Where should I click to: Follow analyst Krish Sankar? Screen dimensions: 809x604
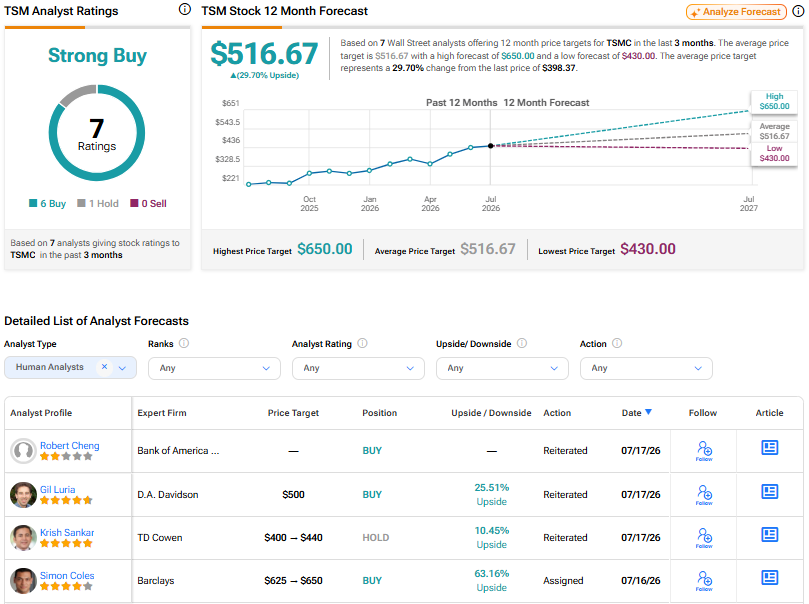point(704,537)
